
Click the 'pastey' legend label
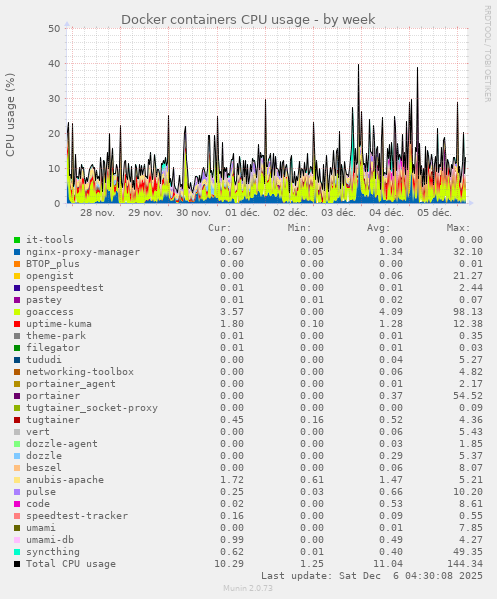coord(44,300)
